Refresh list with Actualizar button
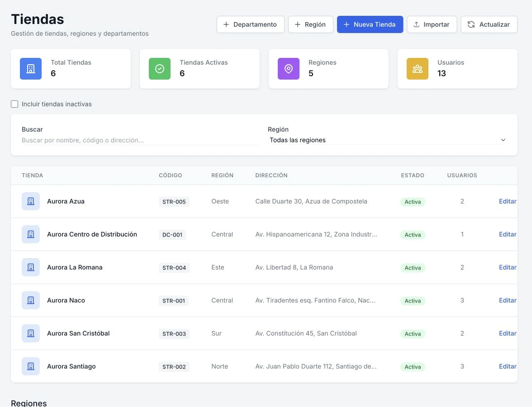This screenshot has width=532, height=407. (x=489, y=24)
